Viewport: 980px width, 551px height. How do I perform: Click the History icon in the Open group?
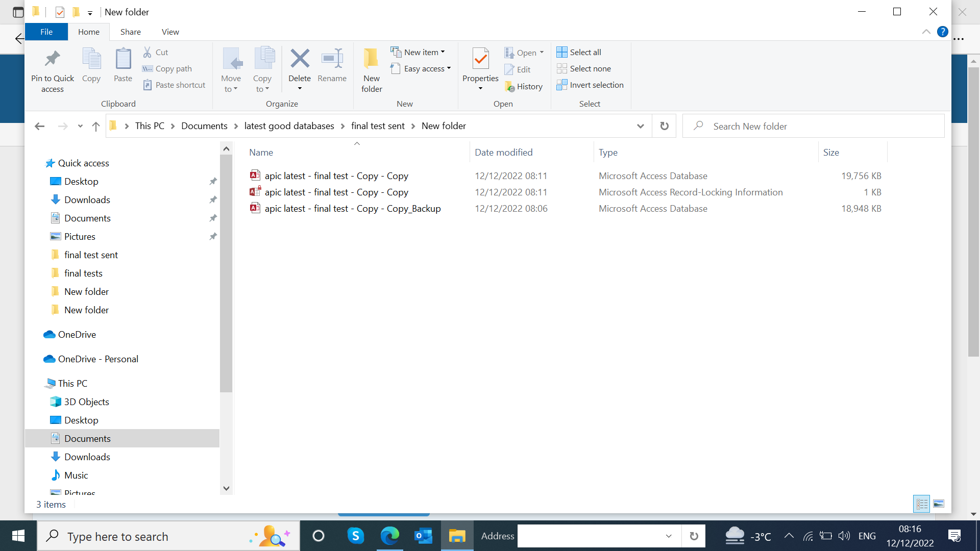524,87
